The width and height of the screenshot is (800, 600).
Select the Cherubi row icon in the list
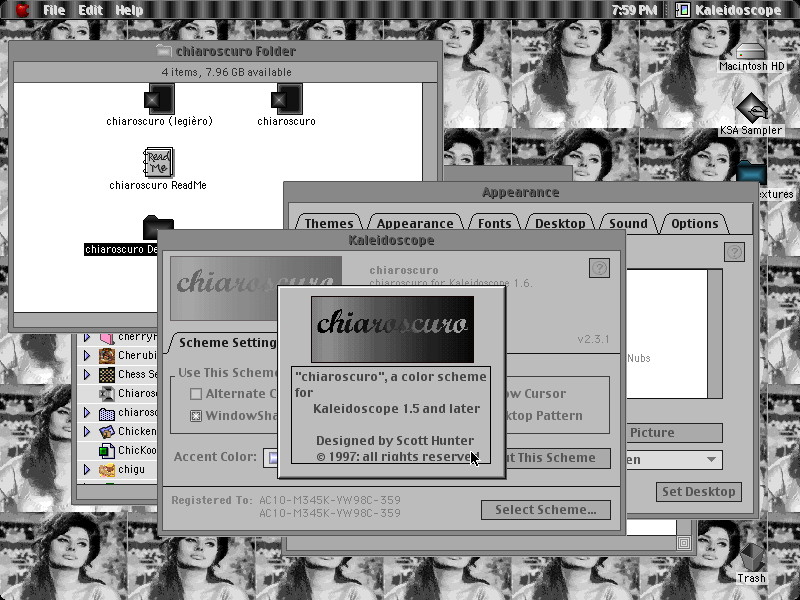107,355
